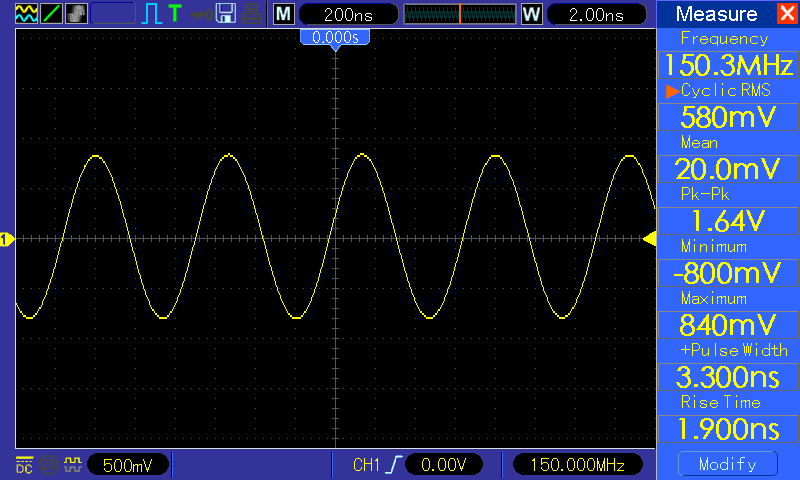The image size is (800, 480).
Task: Click the empty status box in toolbar
Action: point(113,14)
